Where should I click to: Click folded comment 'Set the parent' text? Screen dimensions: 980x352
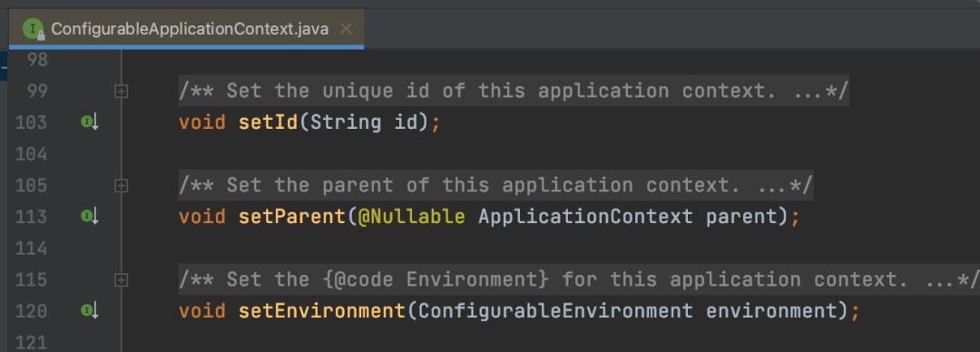pos(495,185)
